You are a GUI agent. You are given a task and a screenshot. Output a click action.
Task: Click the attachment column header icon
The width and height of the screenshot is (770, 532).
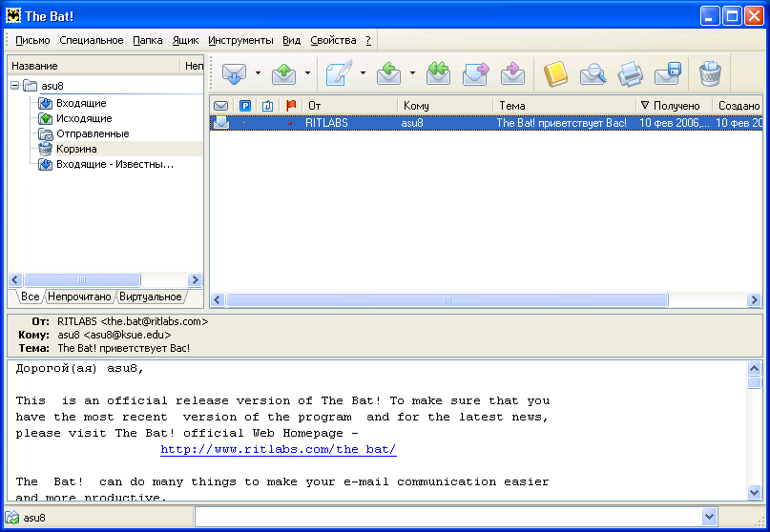[267, 106]
